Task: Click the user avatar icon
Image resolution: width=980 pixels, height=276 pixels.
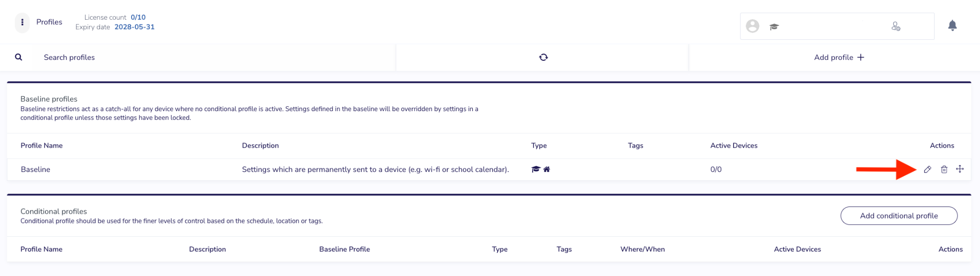Action: tap(753, 26)
